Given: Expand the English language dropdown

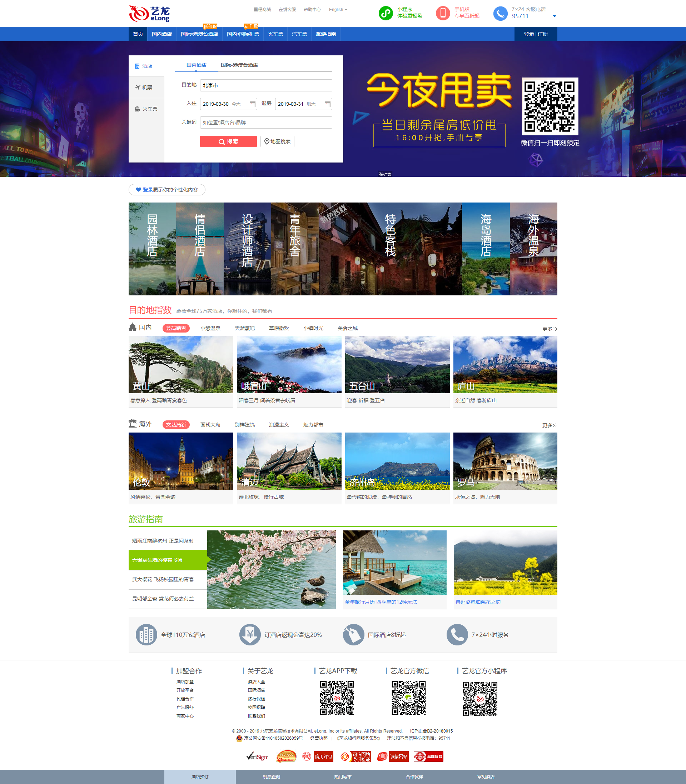Looking at the screenshot, I should (338, 10).
